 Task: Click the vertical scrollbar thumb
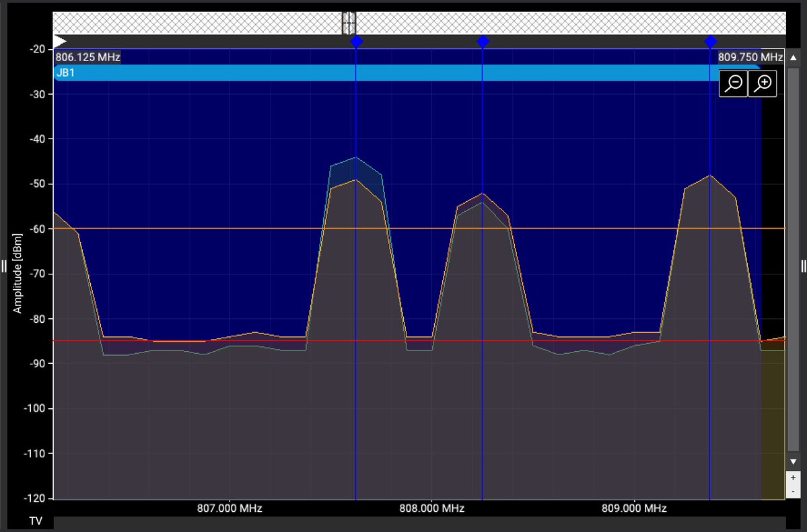click(x=793, y=260)
